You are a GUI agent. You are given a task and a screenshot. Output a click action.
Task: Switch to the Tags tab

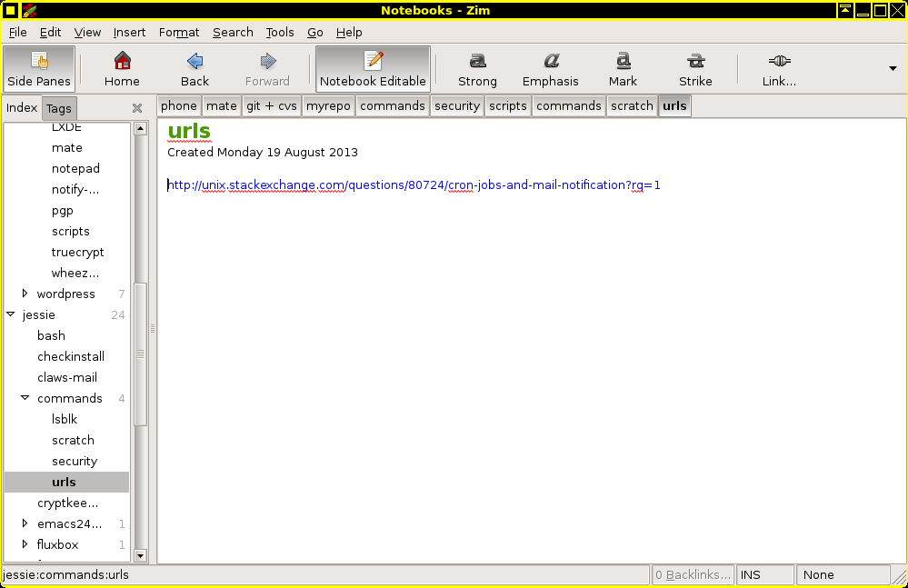58,109
